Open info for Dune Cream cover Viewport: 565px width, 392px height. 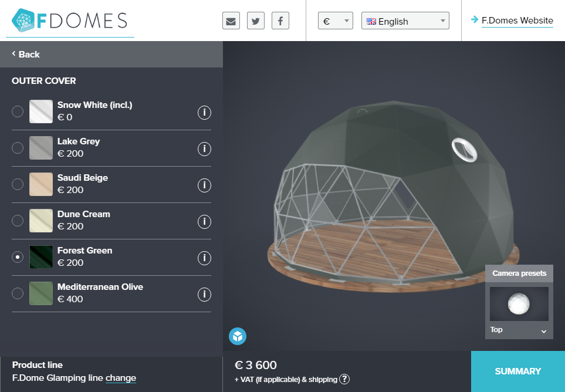(204, 222)
